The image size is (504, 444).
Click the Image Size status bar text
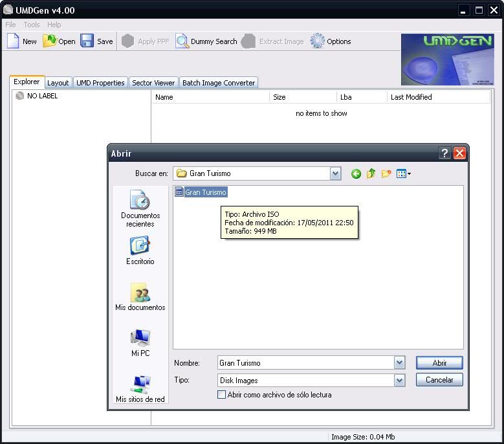tap(363, 437)
